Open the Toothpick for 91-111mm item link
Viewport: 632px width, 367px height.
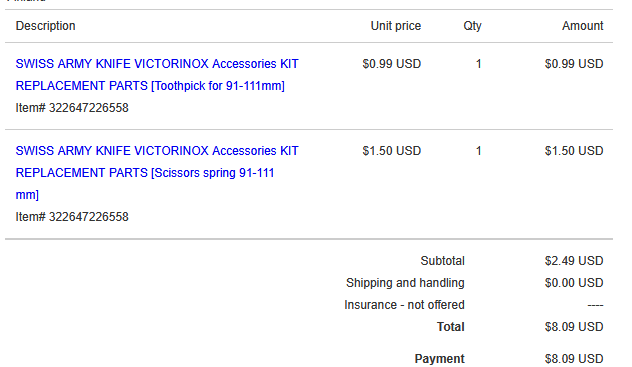pos(157,75)
